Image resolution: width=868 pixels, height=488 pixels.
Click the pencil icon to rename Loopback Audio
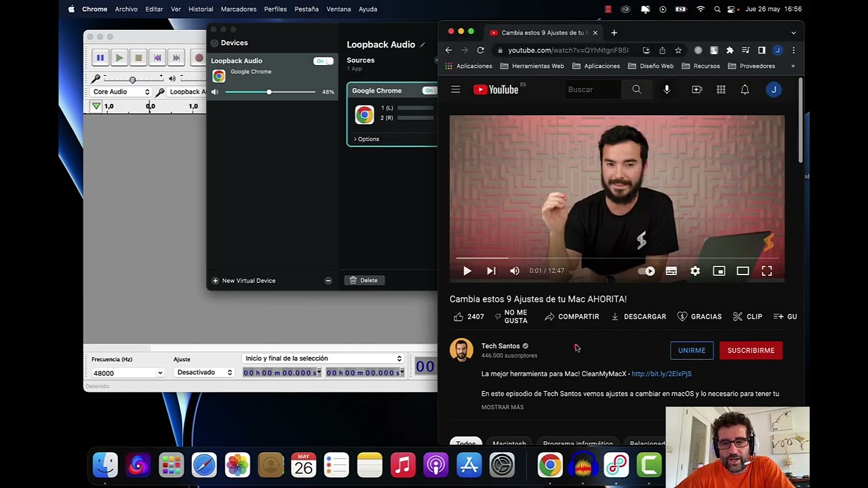[x=422, y=45]
